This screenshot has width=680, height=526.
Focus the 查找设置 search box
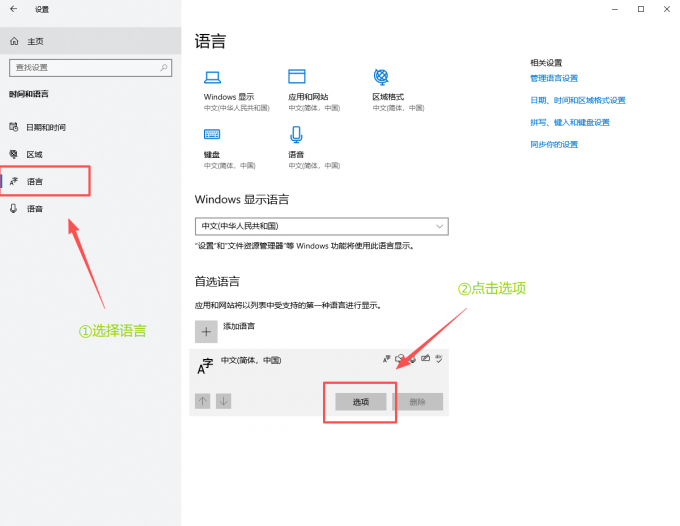(x=90, y=68)
